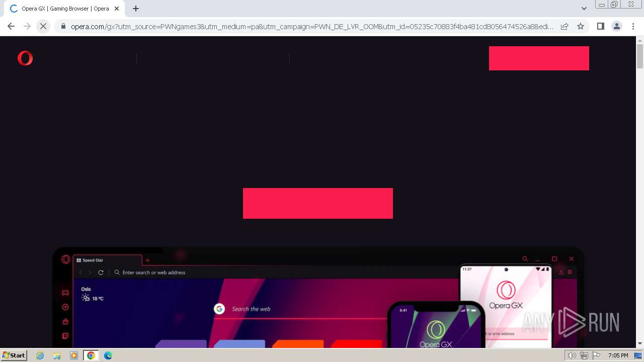
Task: Click the red Opera logo on page
Action: [x=25, y=58]
